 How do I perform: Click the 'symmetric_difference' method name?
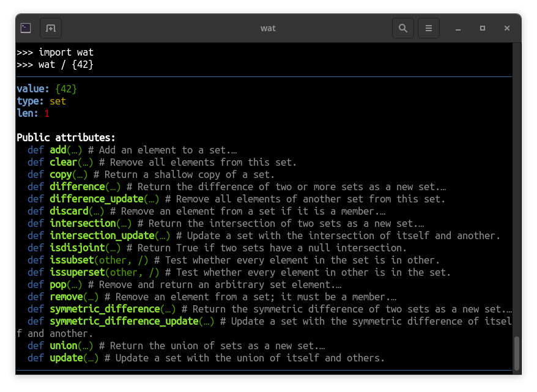(105, 309)
